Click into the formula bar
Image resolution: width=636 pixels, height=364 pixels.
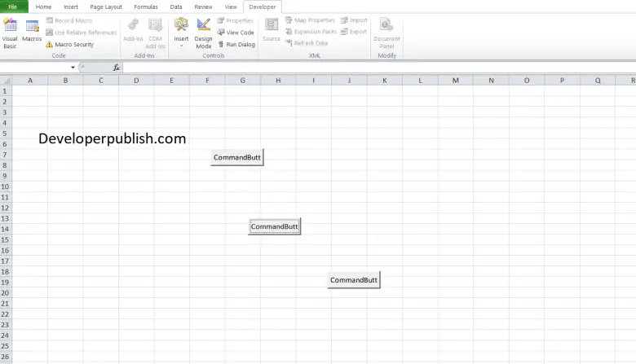(379, 68)
